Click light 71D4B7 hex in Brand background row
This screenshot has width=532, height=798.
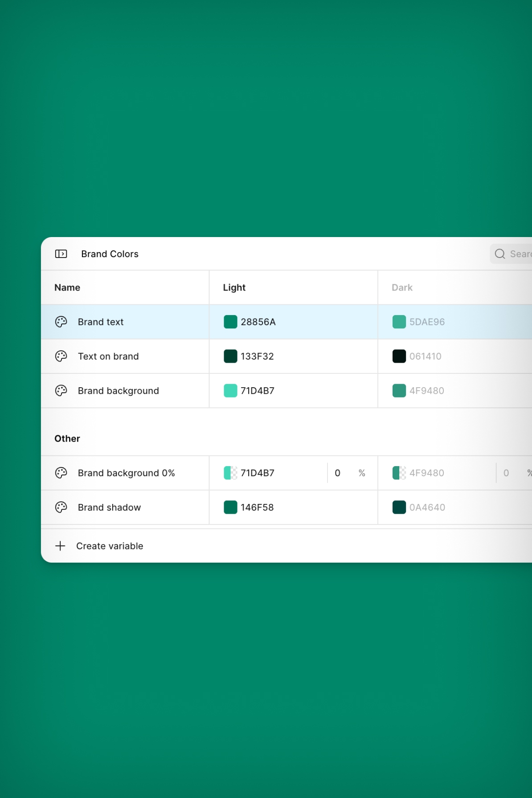point(258,391)
